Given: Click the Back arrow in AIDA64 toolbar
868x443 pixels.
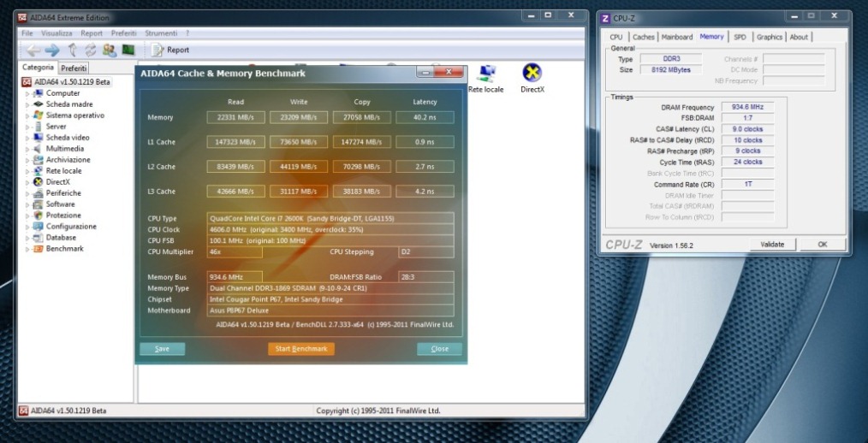Looking at the screenshot, I should click(x=33, y=50).
